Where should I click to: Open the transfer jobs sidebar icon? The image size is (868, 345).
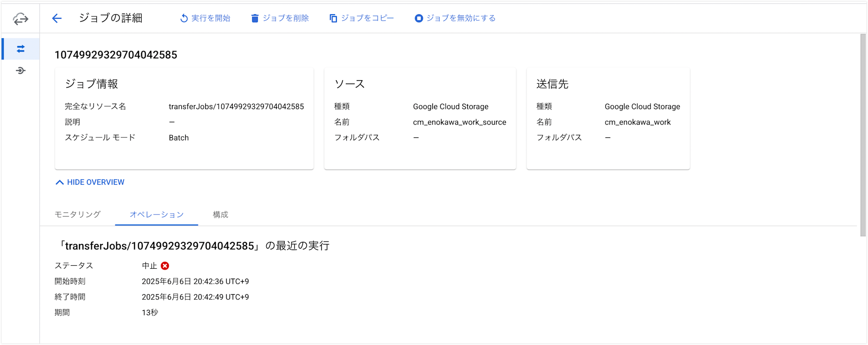point(20,49)
